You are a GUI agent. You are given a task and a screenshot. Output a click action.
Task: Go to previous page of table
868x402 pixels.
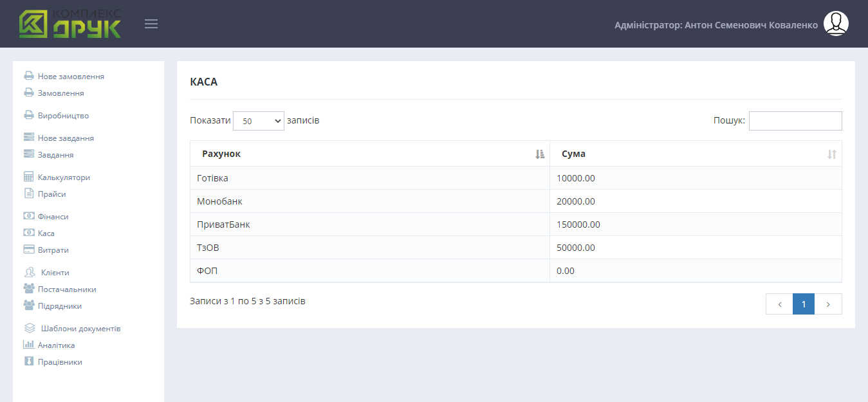779,304
